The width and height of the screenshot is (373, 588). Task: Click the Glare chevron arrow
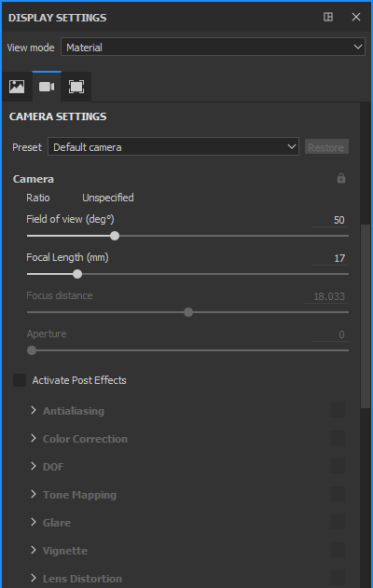coord(34,522)
